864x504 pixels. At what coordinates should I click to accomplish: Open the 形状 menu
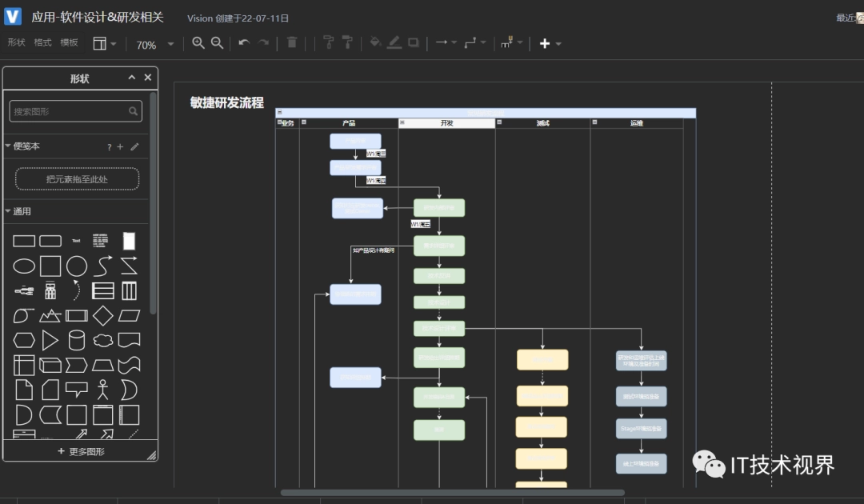tap(16, 42)
